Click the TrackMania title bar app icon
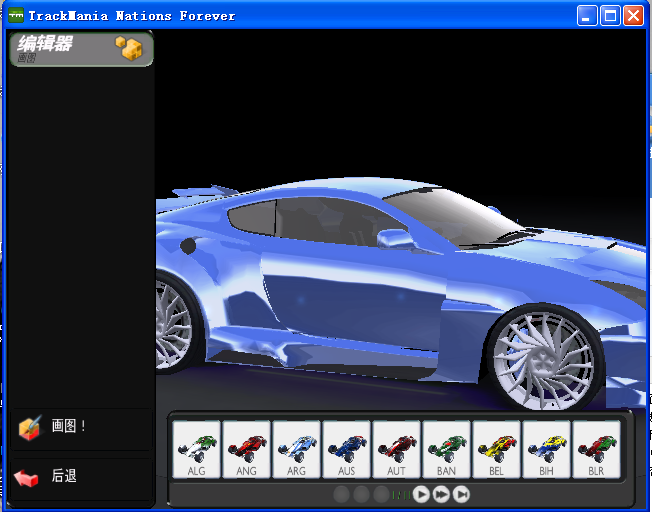This screenshot has width=652, height=512. (16, 15)
